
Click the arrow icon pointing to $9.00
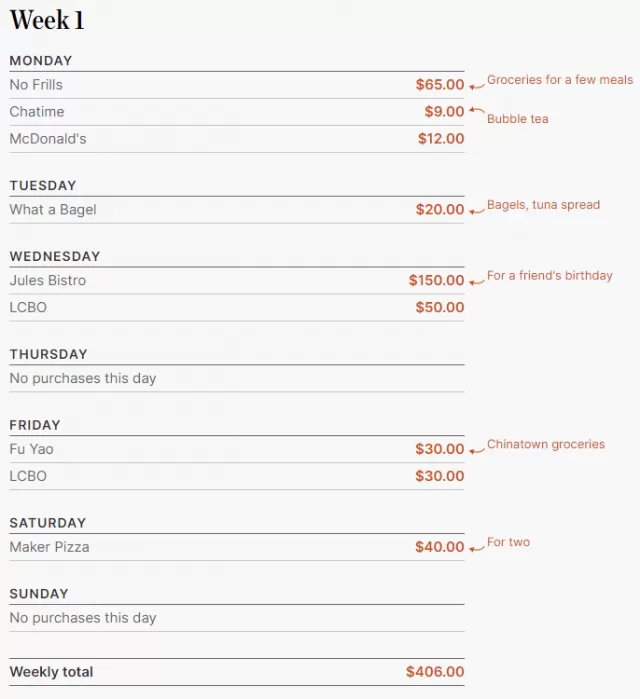click(x=477, y=110)
